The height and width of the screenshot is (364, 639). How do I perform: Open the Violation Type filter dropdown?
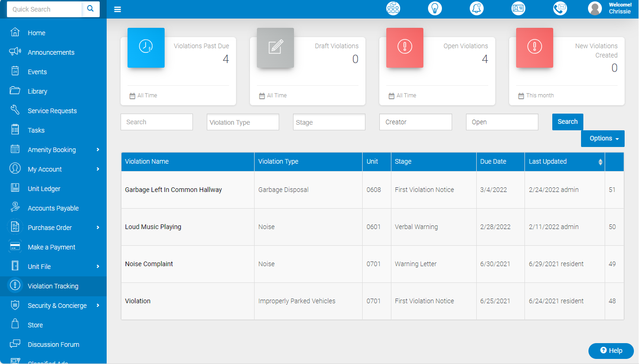(243, 122)
